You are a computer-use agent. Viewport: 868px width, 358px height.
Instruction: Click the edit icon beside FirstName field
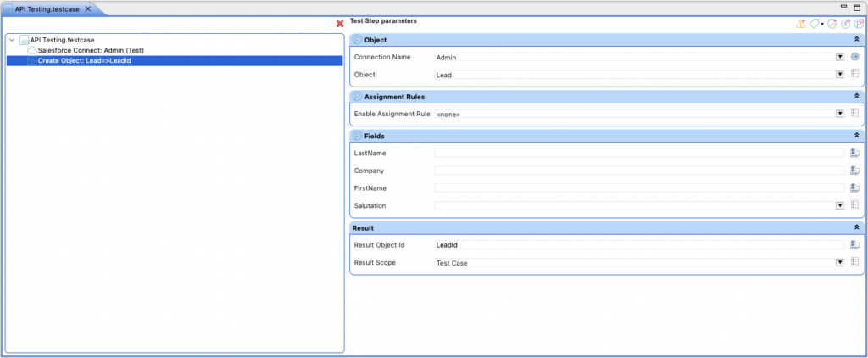(854, 187)
